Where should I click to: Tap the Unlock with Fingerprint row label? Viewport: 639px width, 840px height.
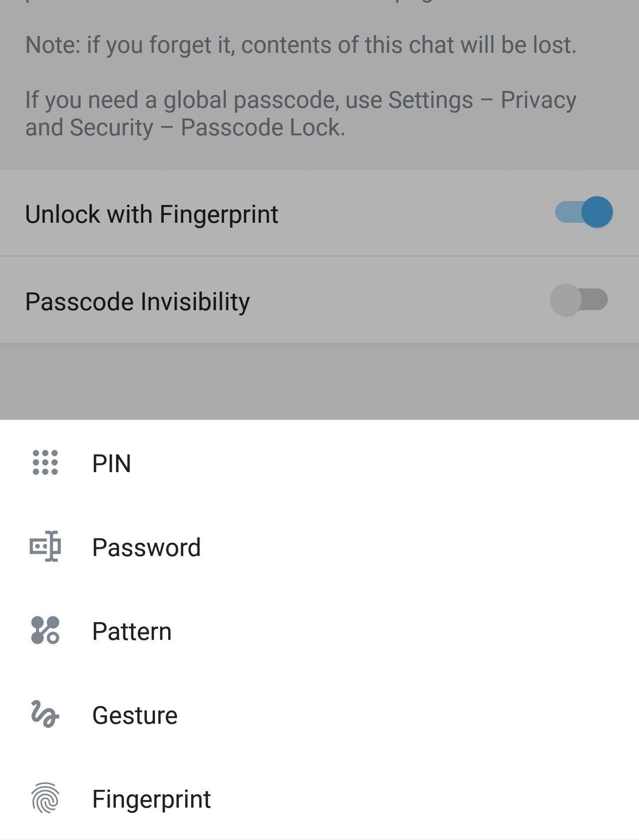click(x=152, y=214)
